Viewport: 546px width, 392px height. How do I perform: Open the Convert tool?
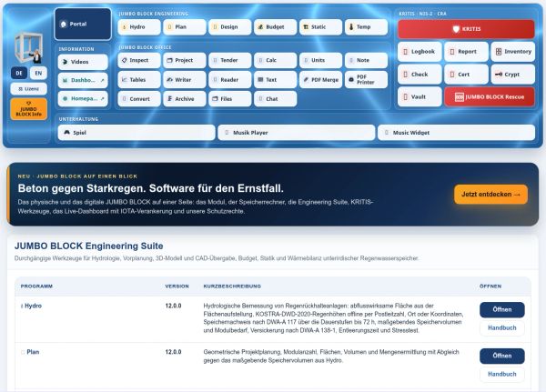(x=139, y=99)
